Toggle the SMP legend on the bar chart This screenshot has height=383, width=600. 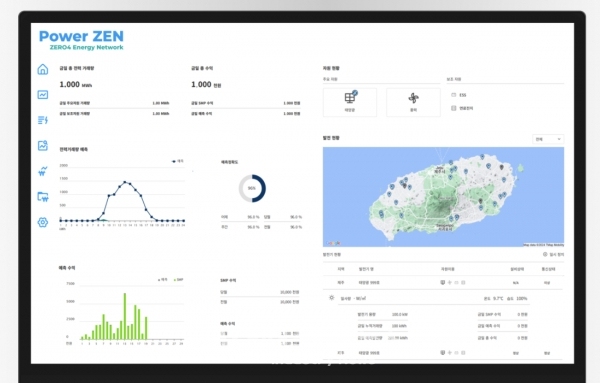pos(178,280)
